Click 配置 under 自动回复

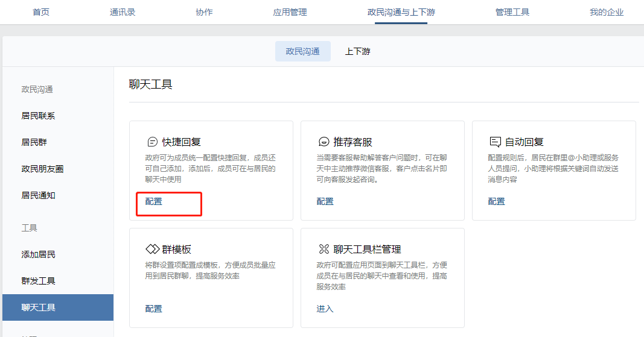tap(496, 201)
